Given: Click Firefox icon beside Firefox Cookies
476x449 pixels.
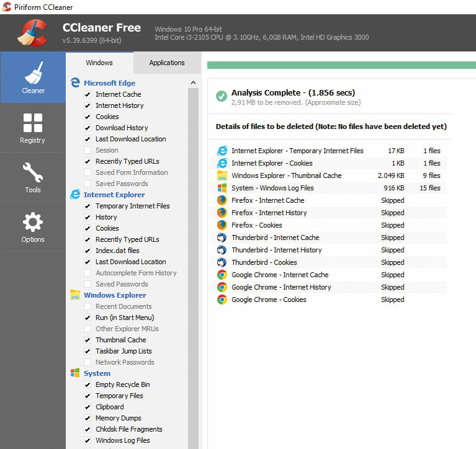Looking at the screenshot, I should tap(222, 225).
